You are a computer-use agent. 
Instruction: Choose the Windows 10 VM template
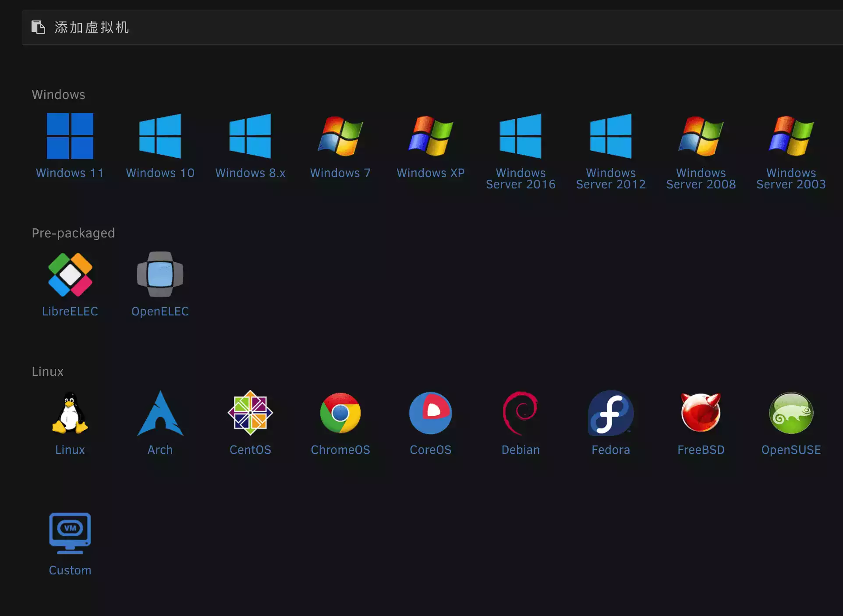pyautogui.click(x=160, y=136)
